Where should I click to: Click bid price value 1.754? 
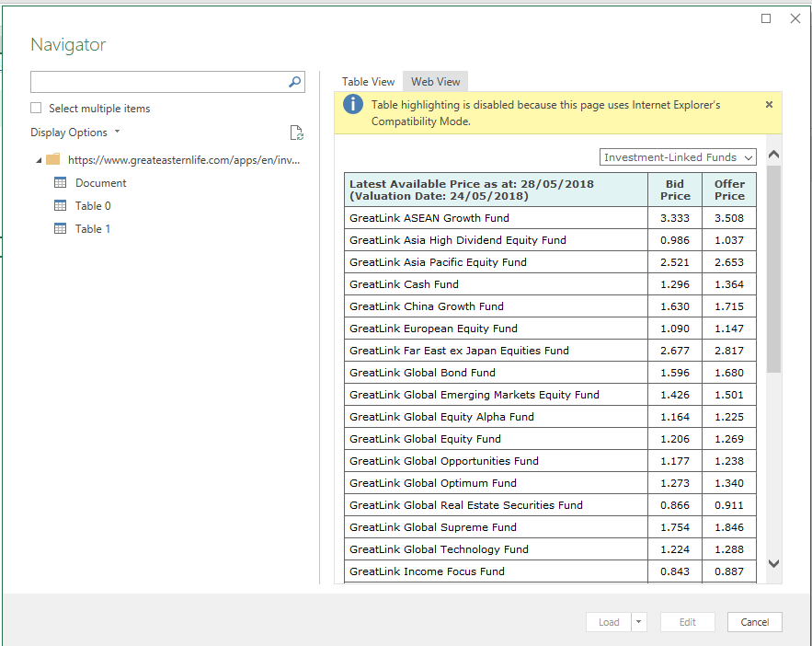point(675,527)
